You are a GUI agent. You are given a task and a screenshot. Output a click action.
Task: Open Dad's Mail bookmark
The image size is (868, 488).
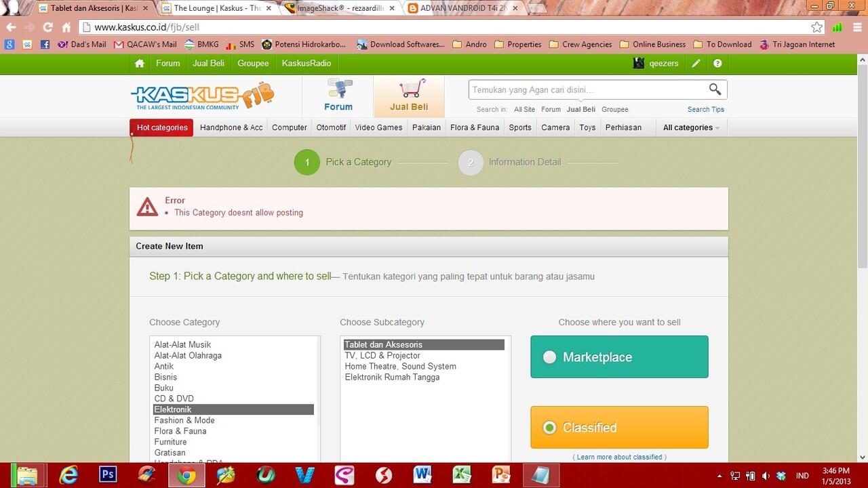[x=82, y=44]
